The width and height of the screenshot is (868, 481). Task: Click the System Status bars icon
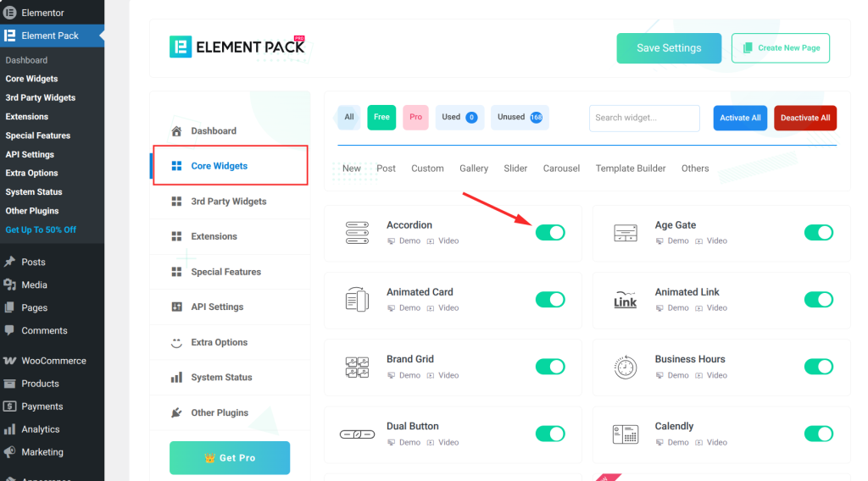pyautogui.click(x=176, y=377)
